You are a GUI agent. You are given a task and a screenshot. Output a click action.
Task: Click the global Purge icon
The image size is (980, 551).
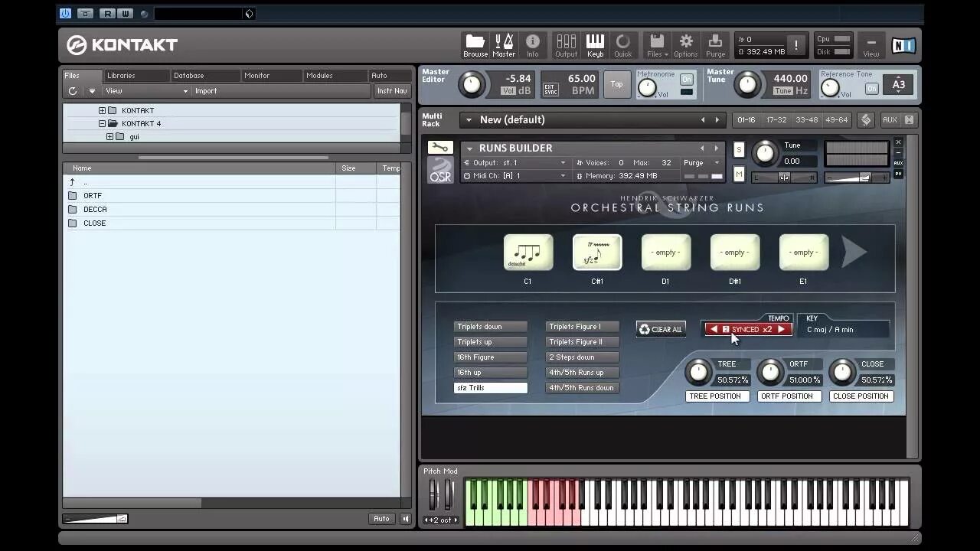(x=715, y=45)
